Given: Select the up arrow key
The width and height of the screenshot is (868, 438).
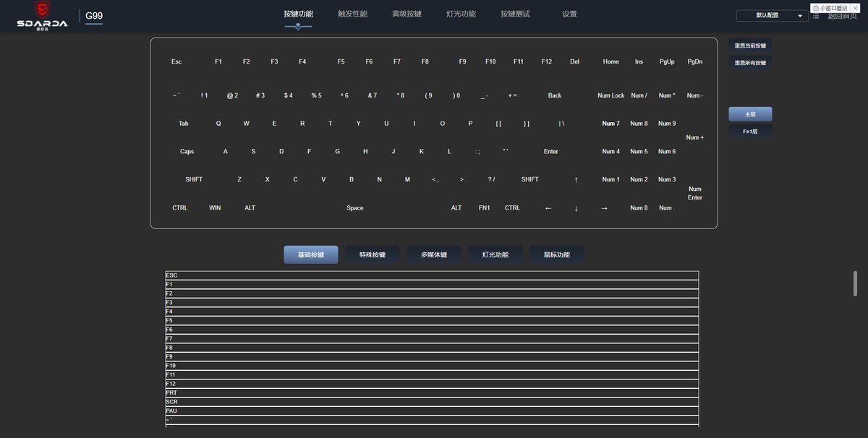Looking at the screenshot, I should [x=576, y=179].
